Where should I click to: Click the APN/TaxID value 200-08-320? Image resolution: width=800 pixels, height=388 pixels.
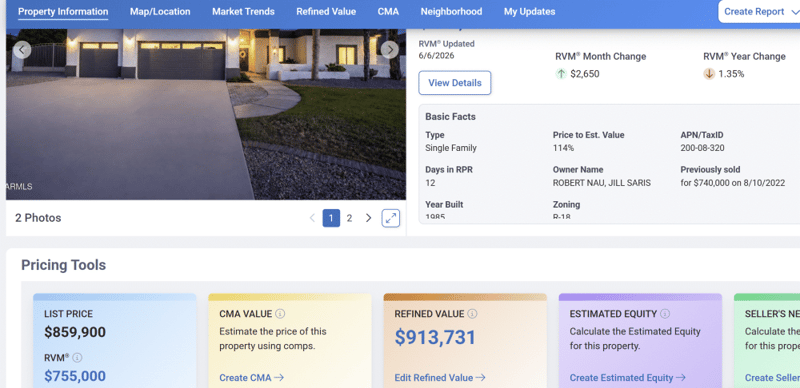click(x=702, y=148)
